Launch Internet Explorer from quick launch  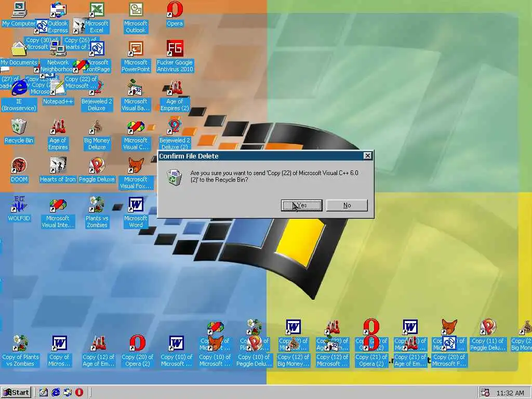(x=56, y=393)
